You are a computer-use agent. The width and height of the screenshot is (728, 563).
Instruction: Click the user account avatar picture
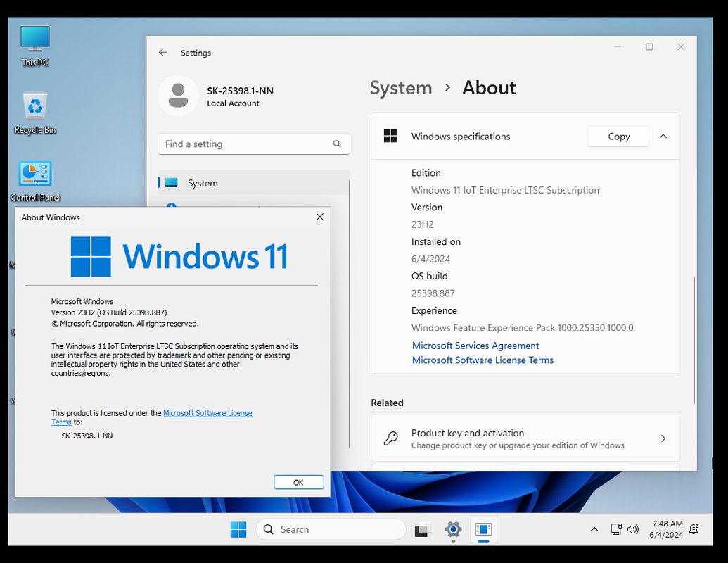pos(178,96)
